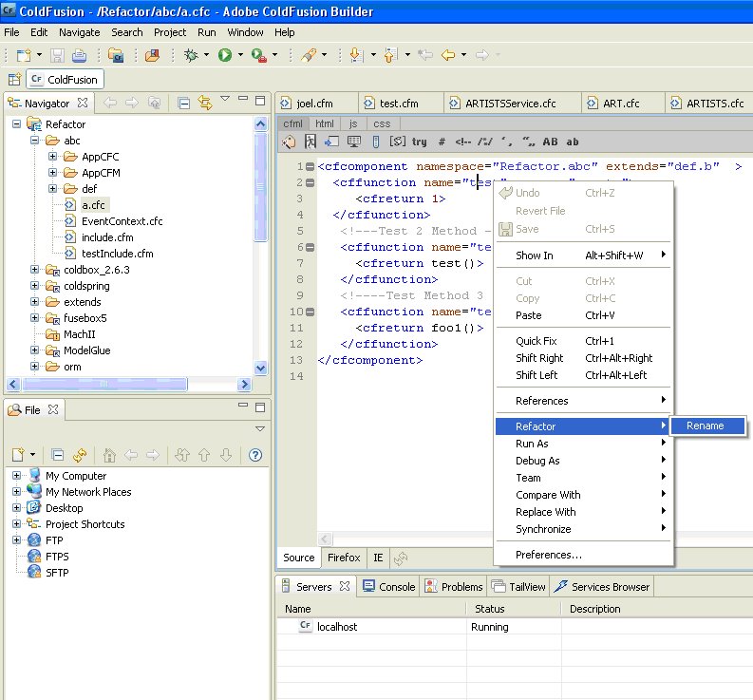
Task: Click the Navigator horizontal scrollbar thumb
Action: pyautogui.click(x=104, y=384)
